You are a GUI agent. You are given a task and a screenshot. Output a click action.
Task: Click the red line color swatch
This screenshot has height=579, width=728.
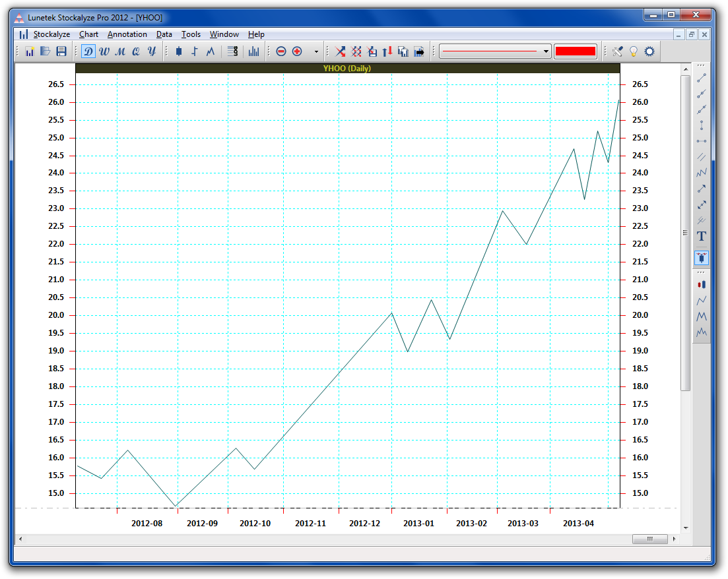[576, 51]
